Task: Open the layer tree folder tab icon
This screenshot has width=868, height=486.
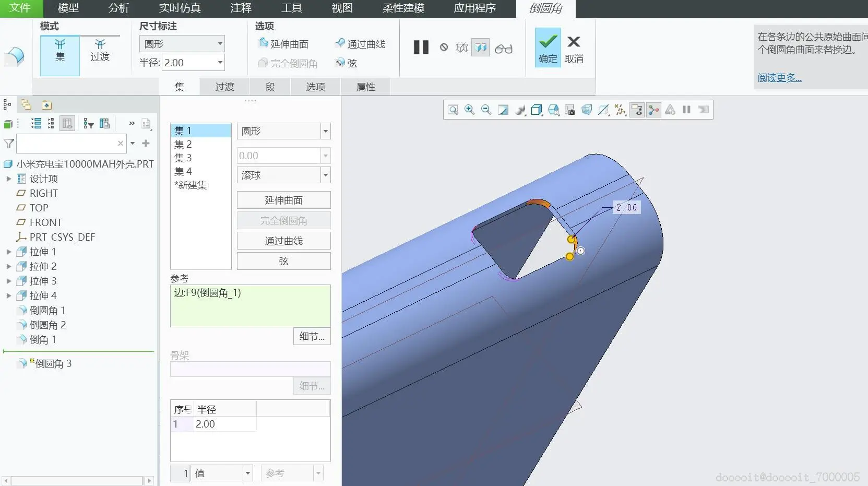Action: coord(26,105)
